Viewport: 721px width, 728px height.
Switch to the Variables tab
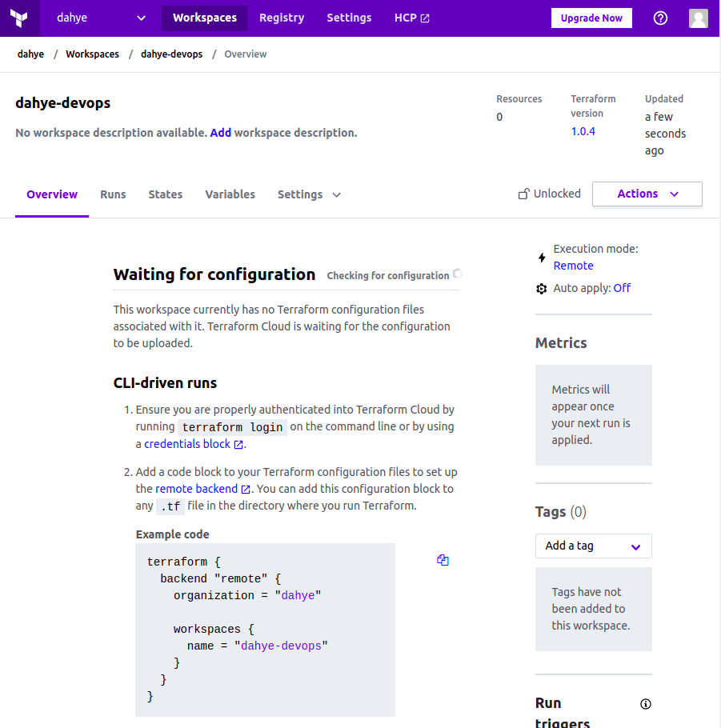(x=230, y=194)
